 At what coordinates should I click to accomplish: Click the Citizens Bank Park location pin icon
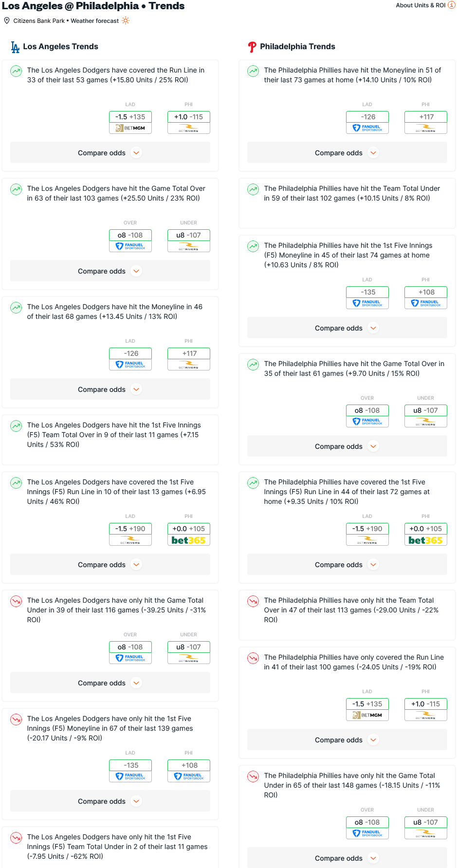pos(7,20)
